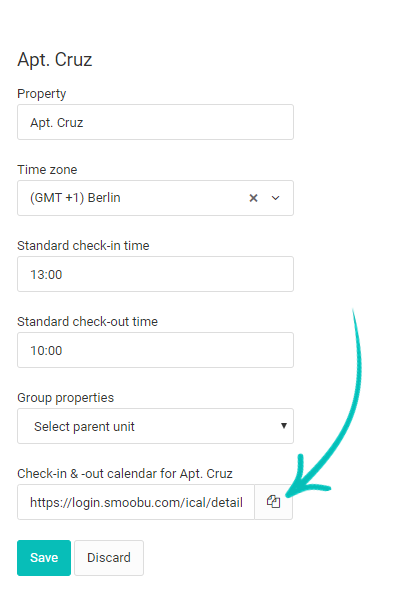
Task: Select the smoobu iCal URL field
Action: click(x=136, y=502)
